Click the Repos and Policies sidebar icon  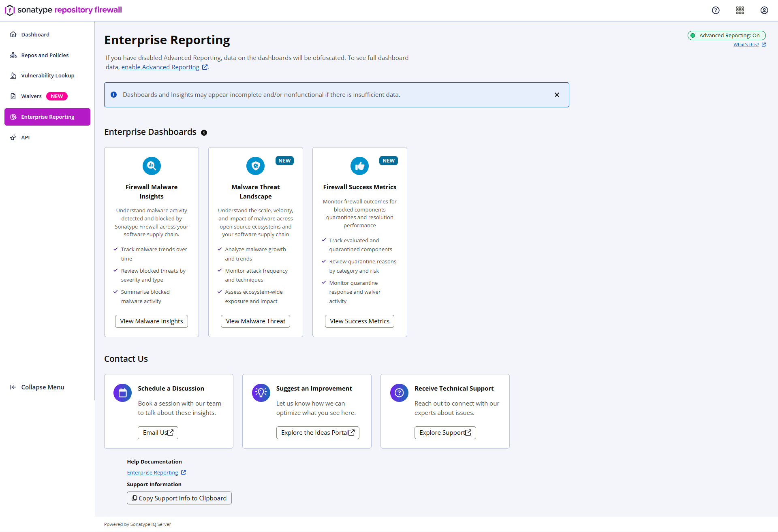coord(13,55)
